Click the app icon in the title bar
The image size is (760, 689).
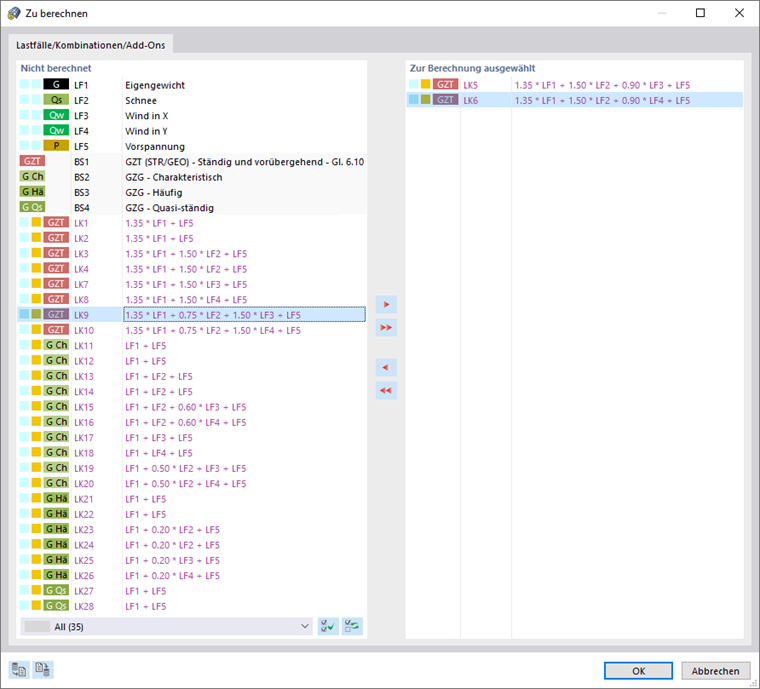tap(14, 13)
